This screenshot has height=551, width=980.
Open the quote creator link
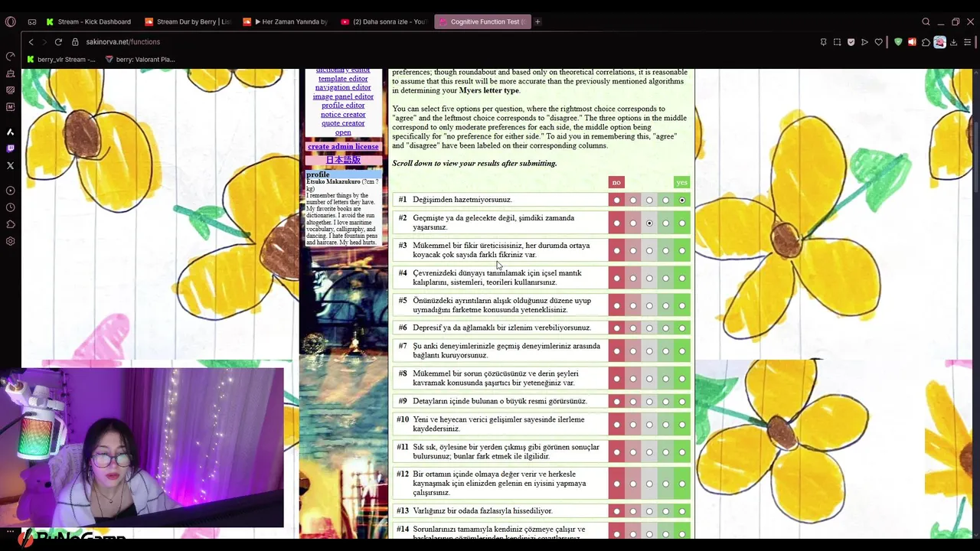(343, 123)
